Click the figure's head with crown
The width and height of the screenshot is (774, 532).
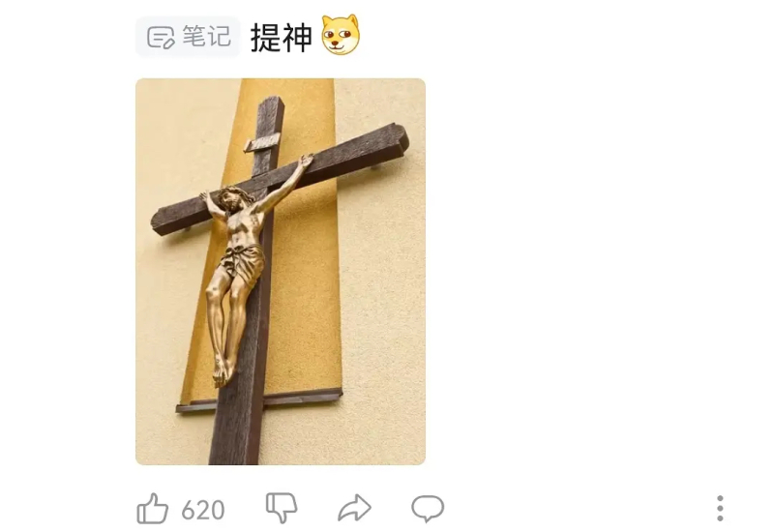[x=230, y=199]
